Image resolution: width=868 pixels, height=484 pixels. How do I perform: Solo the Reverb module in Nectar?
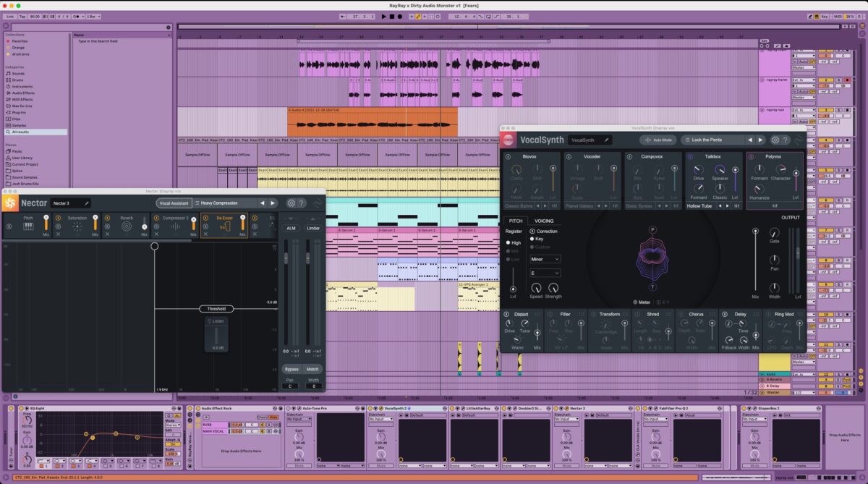(108, 226)
